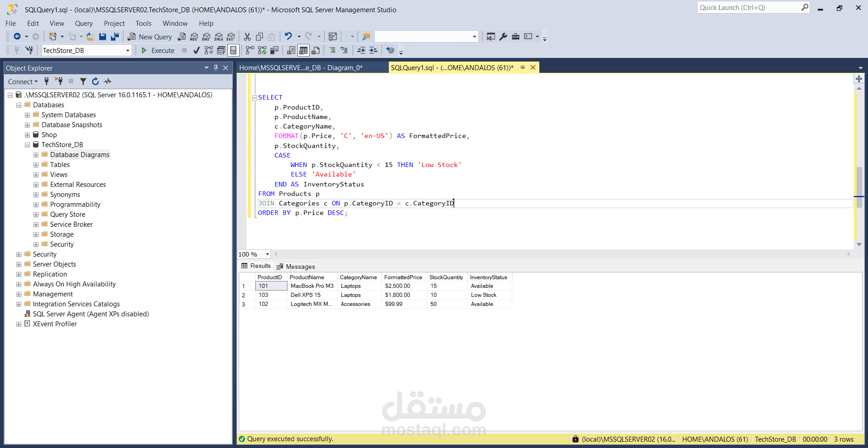Click the Comment out selected lines icon
Image resolution: width=868 pixels, height=448 pixels.
point(332,50)
